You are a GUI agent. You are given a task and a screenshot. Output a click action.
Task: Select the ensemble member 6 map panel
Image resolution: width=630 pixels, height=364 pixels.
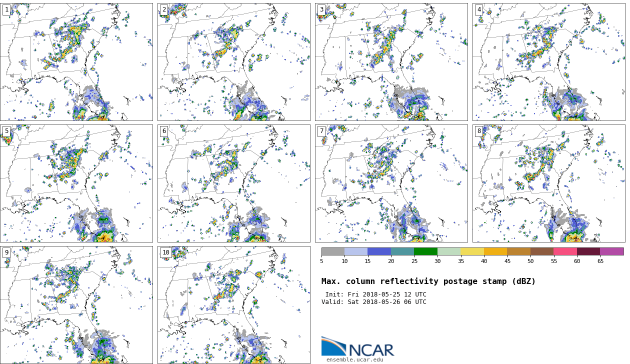[x=233, y=183]
